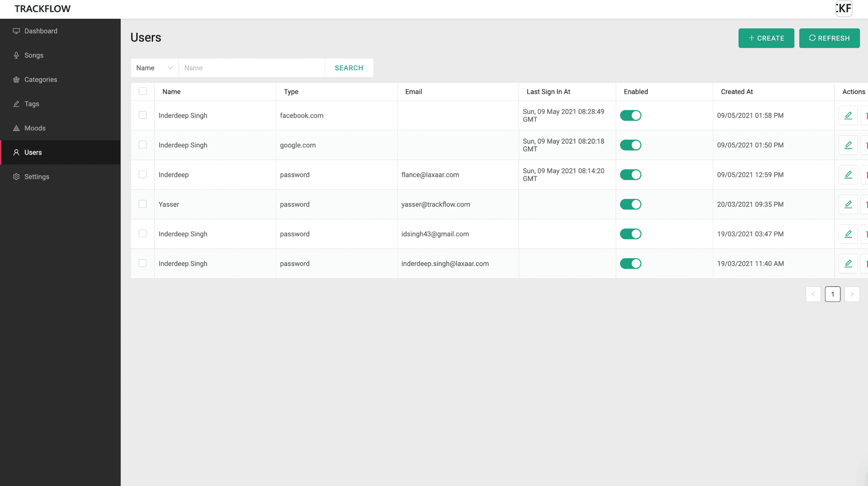Select page 1 in pagination
The height and width of the screenshot is (486, 868).
point(832,294)
